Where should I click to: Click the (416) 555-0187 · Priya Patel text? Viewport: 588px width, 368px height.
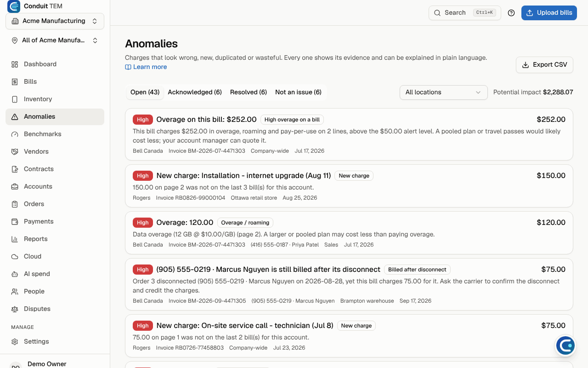285,245
